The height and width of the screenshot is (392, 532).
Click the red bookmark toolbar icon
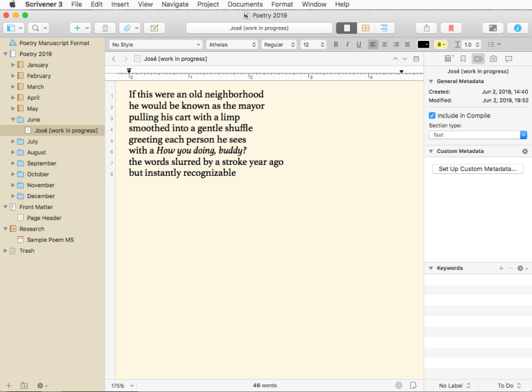tap(450, 28)
